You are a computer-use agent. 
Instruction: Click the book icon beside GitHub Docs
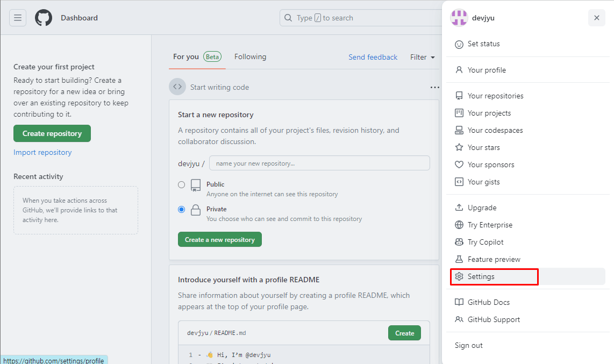(x=459, y=302)
